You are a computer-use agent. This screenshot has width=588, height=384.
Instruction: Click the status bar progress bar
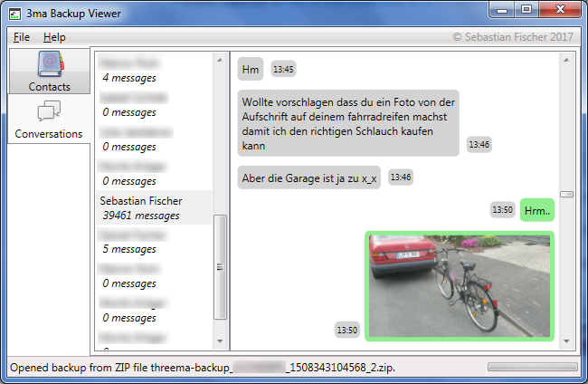point(533,367)
